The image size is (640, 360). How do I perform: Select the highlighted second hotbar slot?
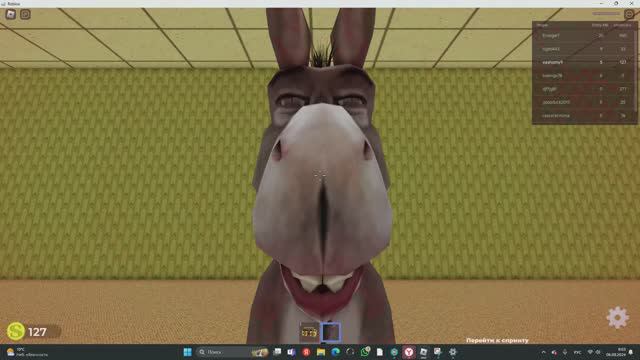click(331, 332)
